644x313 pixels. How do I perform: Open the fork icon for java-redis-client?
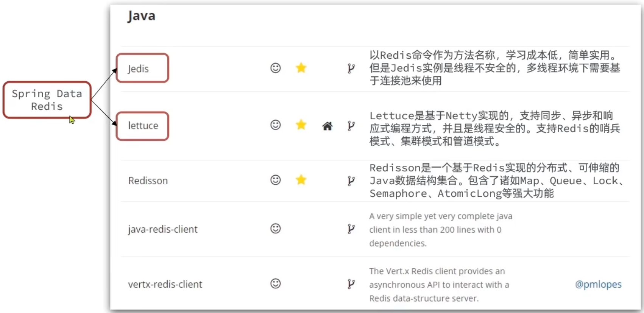[x=351, y=229]
